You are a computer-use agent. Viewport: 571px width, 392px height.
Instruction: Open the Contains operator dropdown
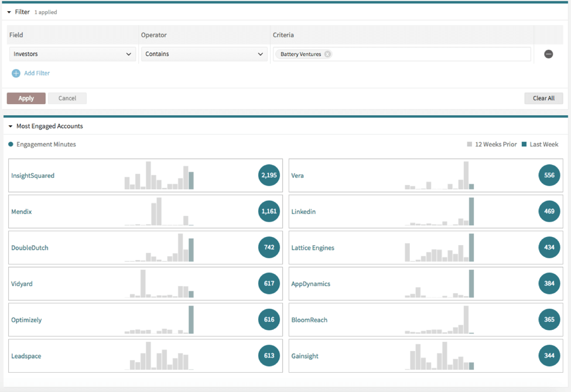tap(204, 54)
